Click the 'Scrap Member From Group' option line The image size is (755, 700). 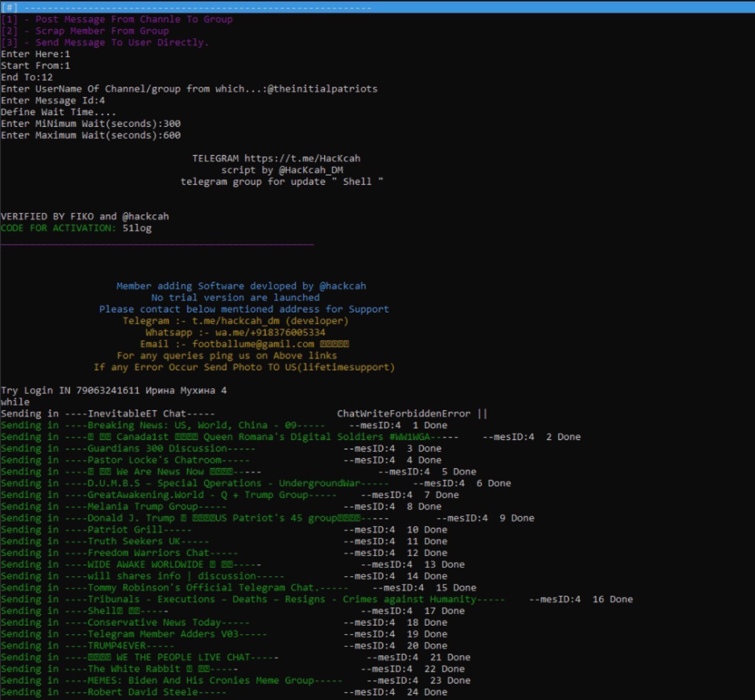(x=85, y=31)
